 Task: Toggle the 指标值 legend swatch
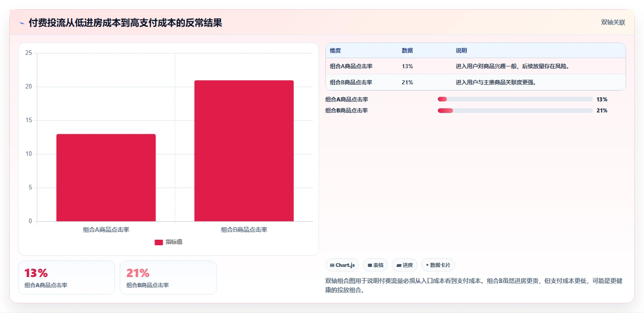(159, 242)
